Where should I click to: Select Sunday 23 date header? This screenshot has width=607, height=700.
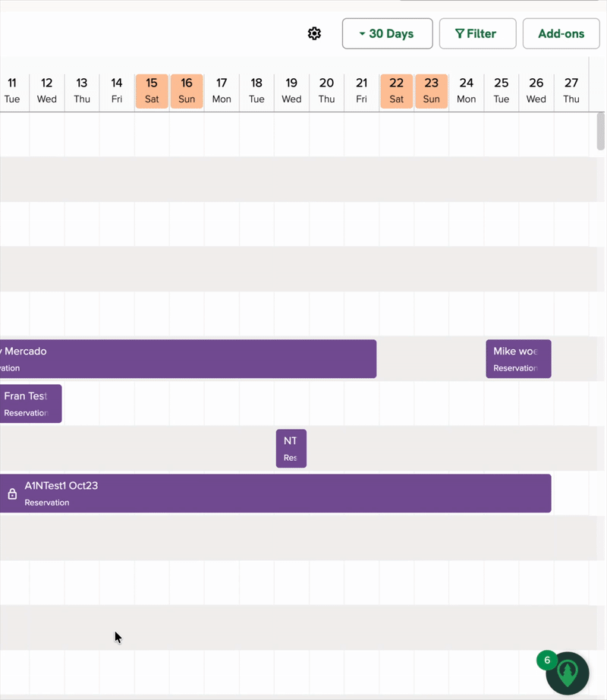431,91
